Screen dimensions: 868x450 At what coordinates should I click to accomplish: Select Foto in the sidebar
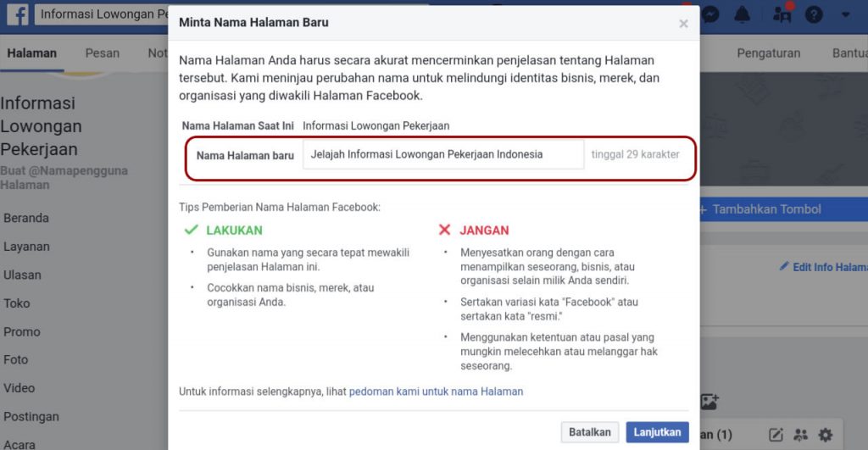[x=15, y=360]
